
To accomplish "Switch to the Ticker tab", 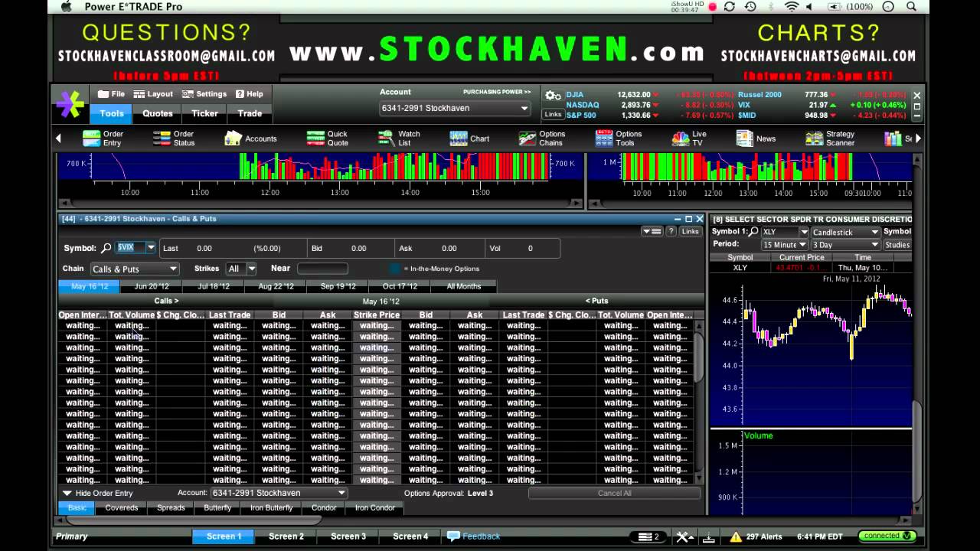I will 204,113.
